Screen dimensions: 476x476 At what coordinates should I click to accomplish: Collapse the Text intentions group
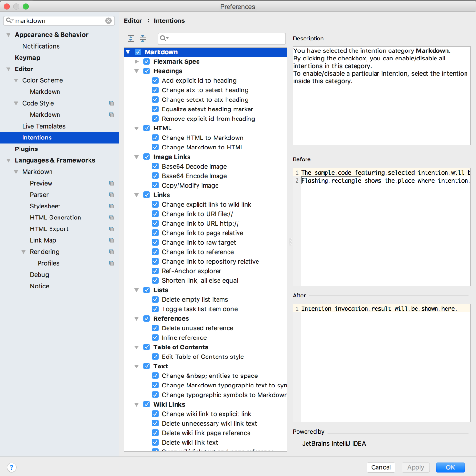coord(137,367)
